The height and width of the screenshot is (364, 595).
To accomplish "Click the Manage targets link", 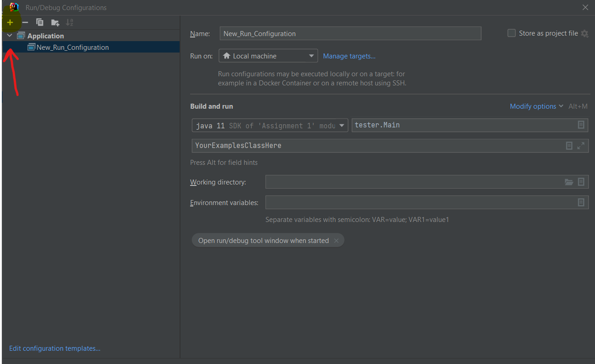I will pyautogui.click(x=349, y=56).
